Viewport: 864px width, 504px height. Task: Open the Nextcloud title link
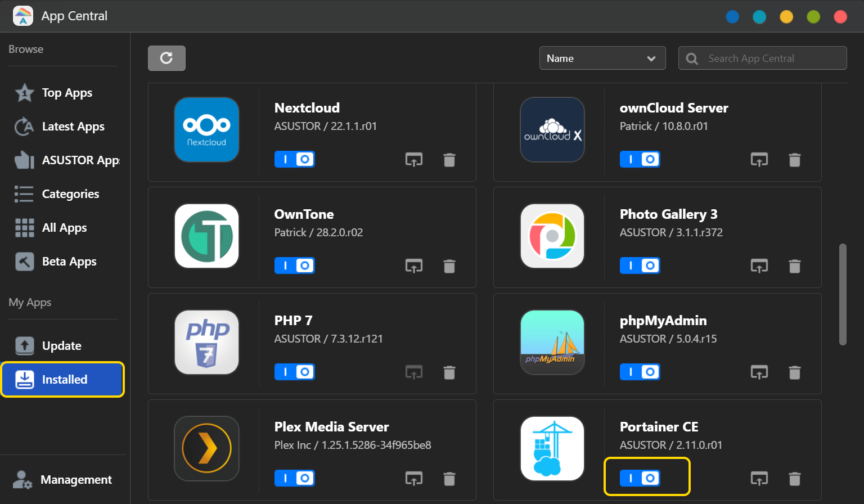click(307, 108)
